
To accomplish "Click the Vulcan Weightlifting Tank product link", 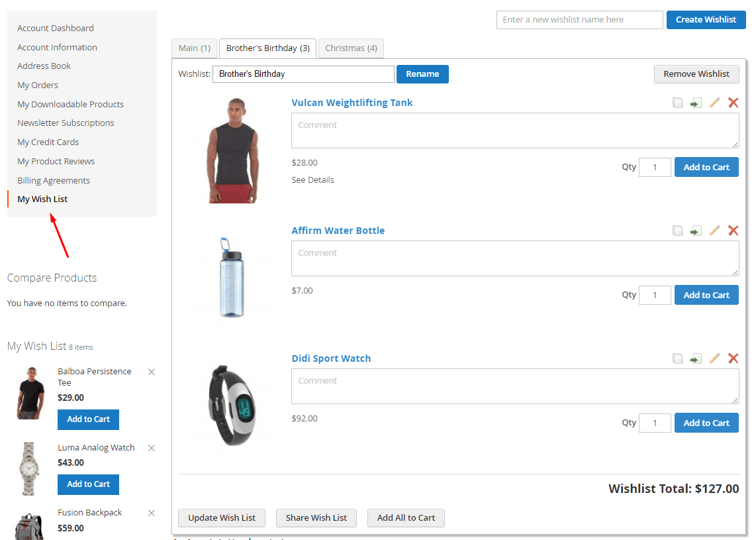I will pos(352,103).
